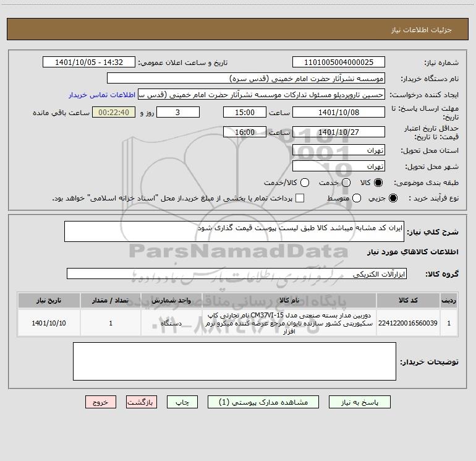476x461 pixels.
Task: Click the تعداد / مقدار column header
Action: 111,300
